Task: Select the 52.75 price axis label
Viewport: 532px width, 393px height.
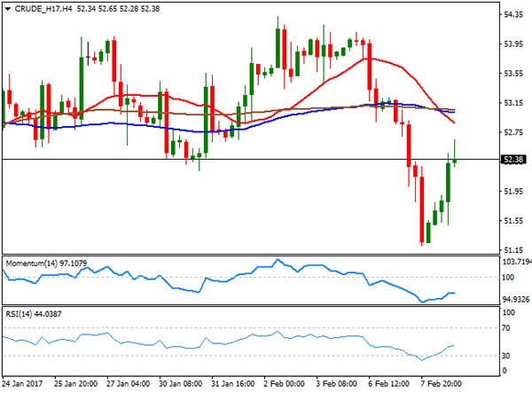Action: (x=513, y=132)
